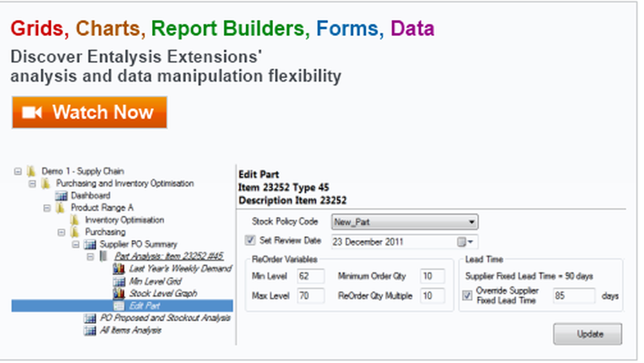
Task: Click the orange Watch Now button
Action: point(89,113)
